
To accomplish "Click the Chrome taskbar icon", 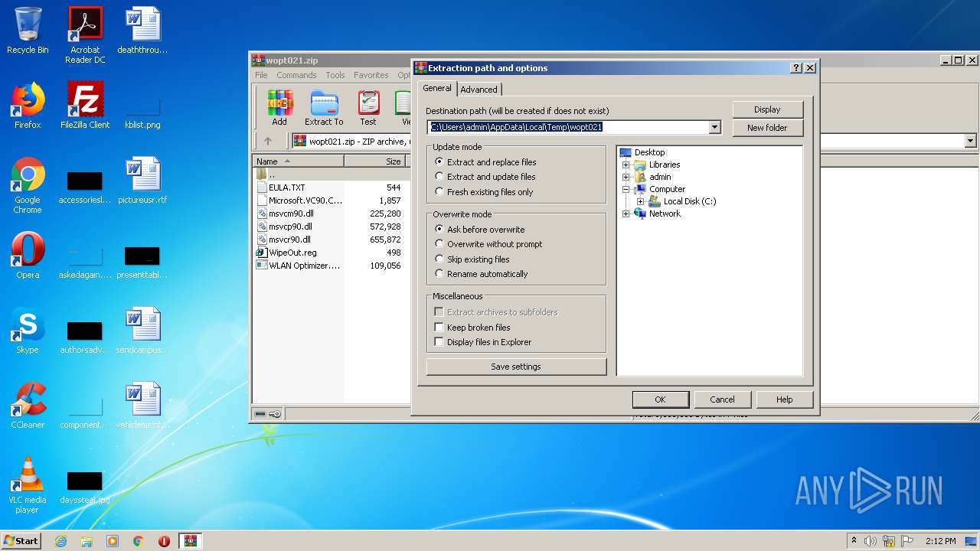I will pyautogui.click(x=139, y=541).
